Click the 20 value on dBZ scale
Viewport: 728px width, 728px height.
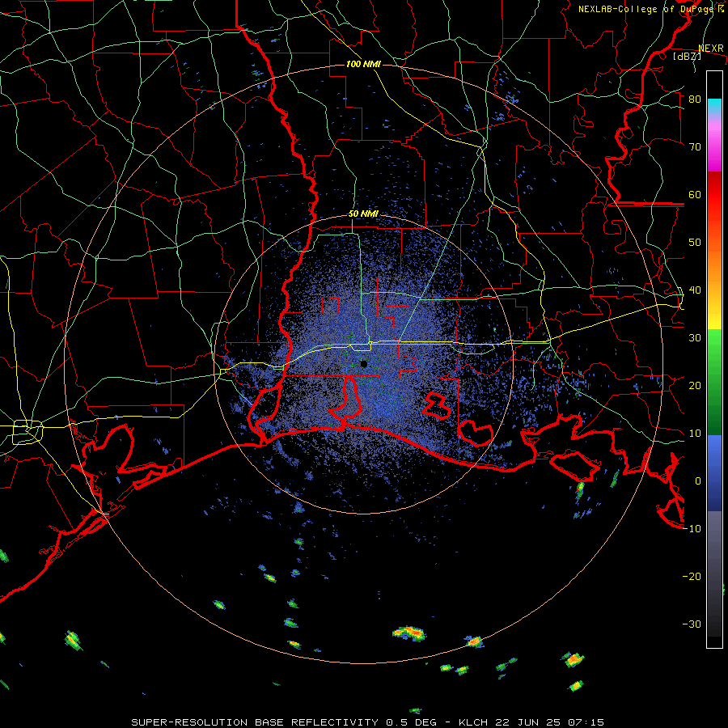pyautogui.click(x=695, y=386)
